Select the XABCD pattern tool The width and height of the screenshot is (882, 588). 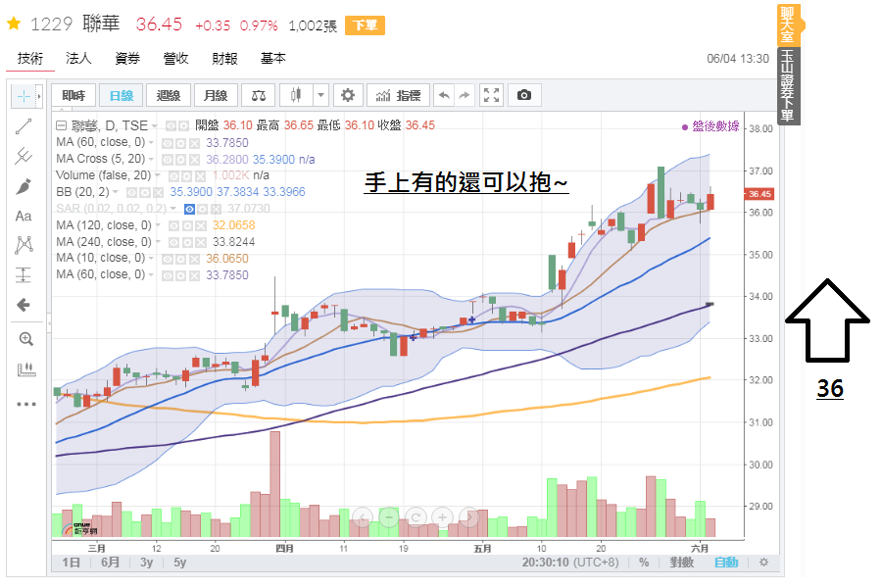(24, 245)
